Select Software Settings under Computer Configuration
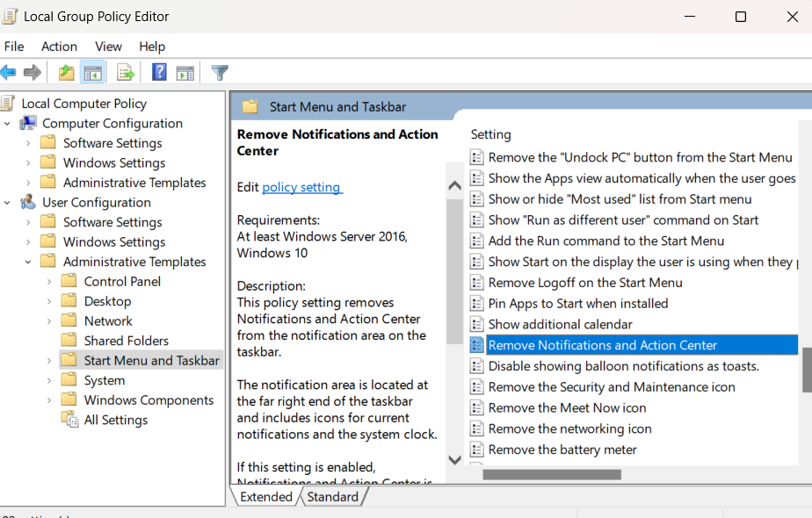This screenshot has height=518, width=812. tap(112, 143)
